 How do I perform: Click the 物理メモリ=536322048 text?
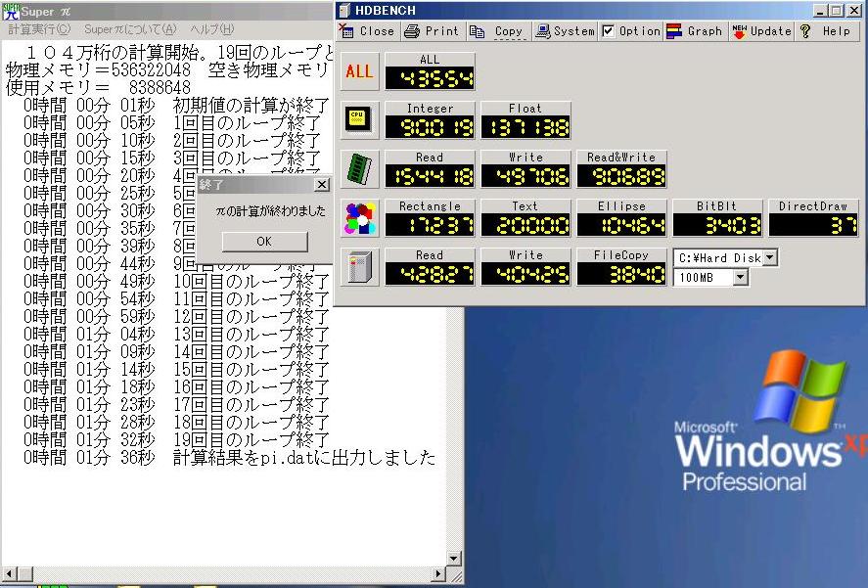coord(98,69)
